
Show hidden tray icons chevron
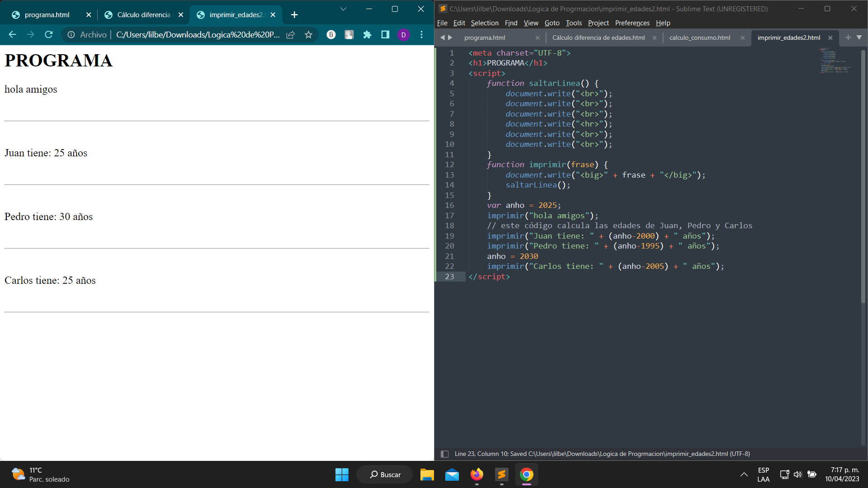[744, 474]
